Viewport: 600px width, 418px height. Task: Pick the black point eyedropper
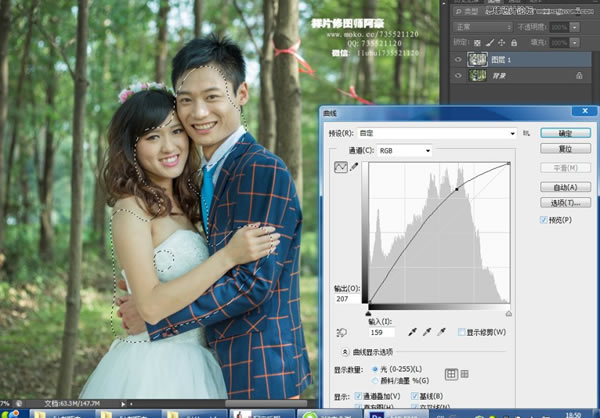(412, 332)
